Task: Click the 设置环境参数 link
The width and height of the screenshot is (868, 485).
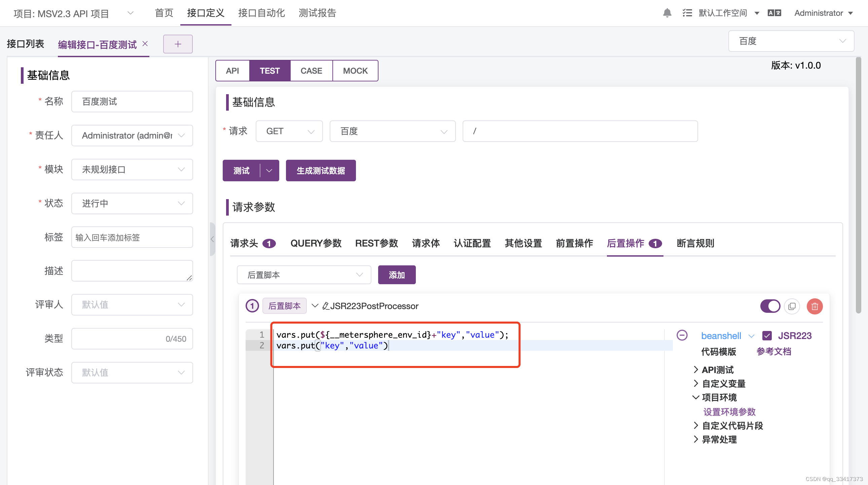Action: point(729,412)
